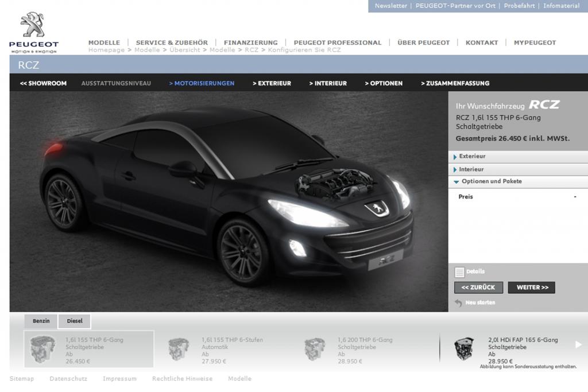Click the Probefahrt link
Screen dimensions: 588x392
(x=519, y=6)
